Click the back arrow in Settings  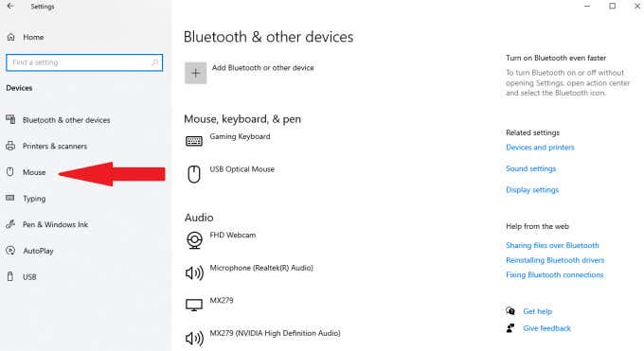tap(10, 7)
